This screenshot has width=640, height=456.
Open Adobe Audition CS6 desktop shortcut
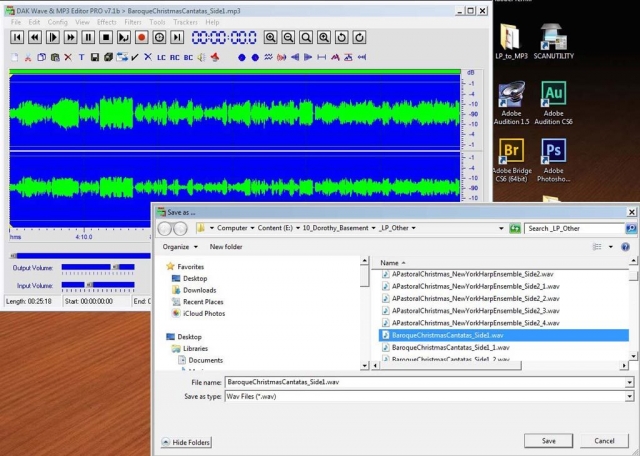[x=553, y=103]
